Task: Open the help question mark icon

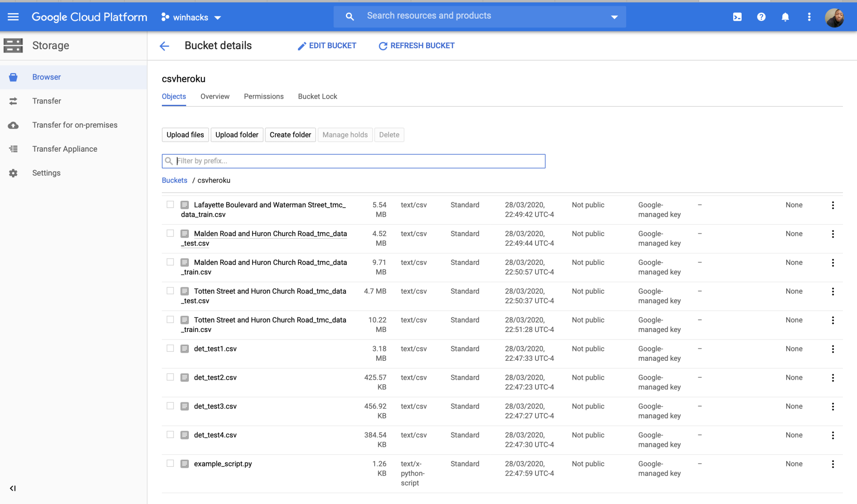Action: (x=761, y=17)
